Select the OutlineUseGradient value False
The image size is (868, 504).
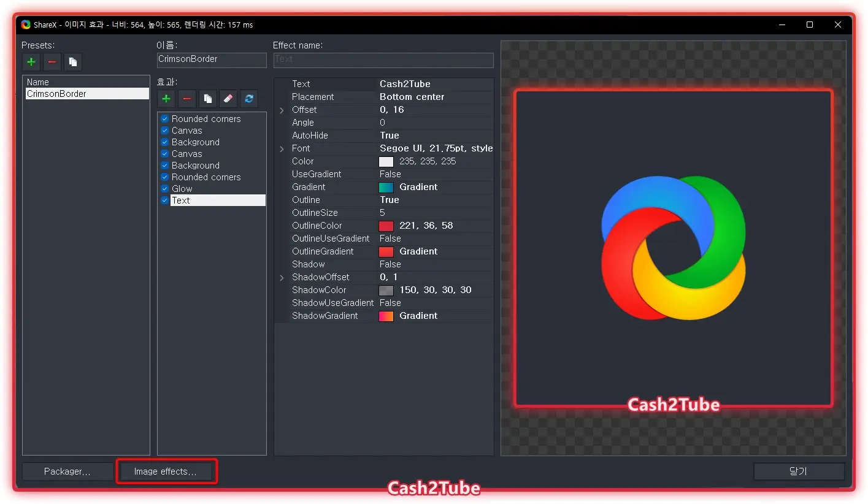pyautogui.click(x=390, y=239)
